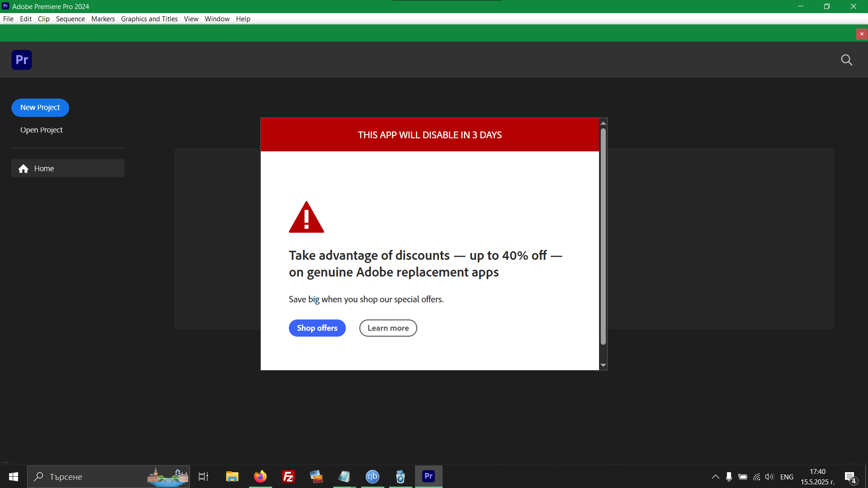
Task: Click the dialog vertical scrollbar thumb
Action: coord(603,237)
